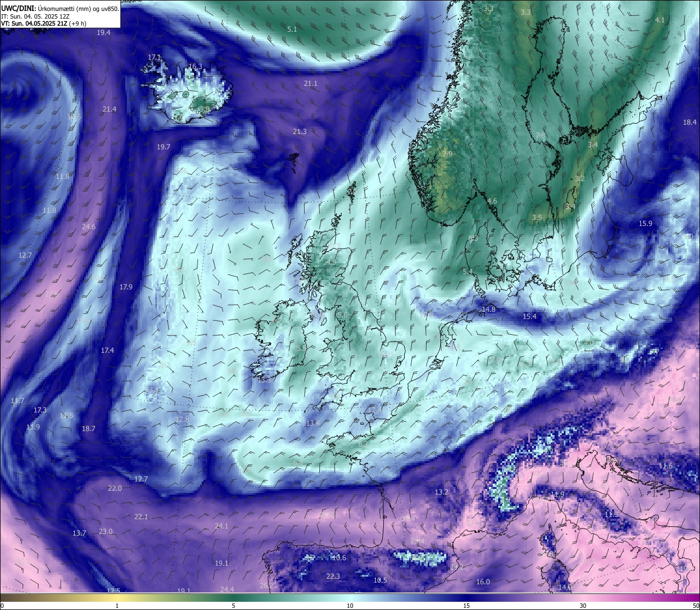The image size is (700, 610).
Task: Click the 17.4 value on the map
Action: [x=107, y=350]
